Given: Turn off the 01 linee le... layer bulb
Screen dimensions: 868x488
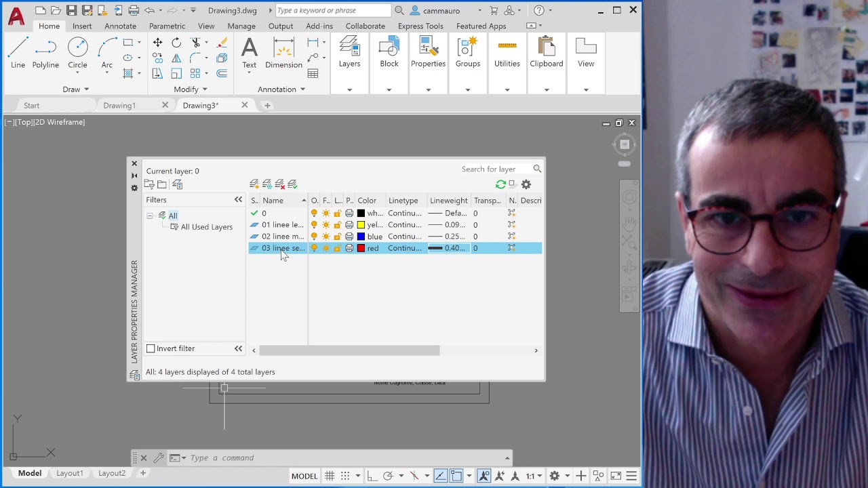Looking at the screenshot, I should [314, 225].
